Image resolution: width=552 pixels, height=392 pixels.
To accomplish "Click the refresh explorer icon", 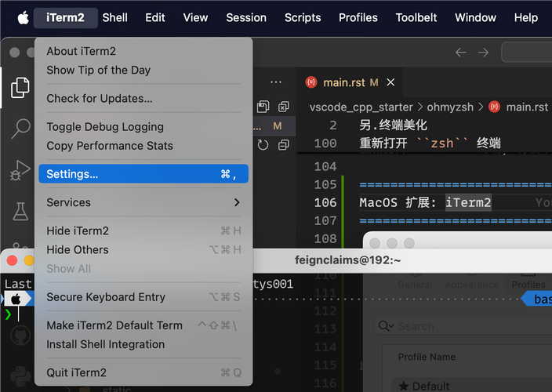I will 263,144.
